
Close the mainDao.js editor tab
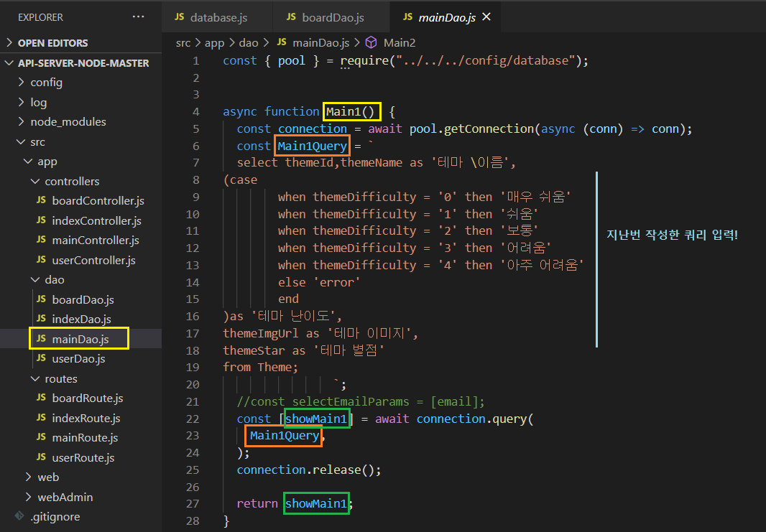click(x=486, y=17)
